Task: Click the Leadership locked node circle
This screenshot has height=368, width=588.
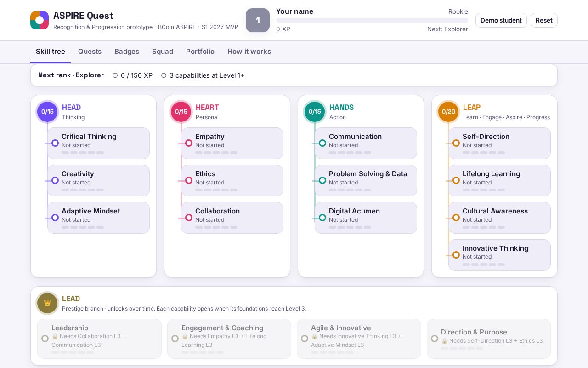Action: (45, 339)
